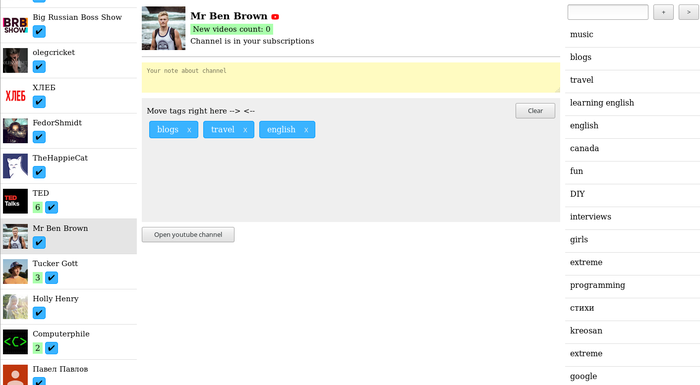Viewport: 700px width, 385px height.
Task: Toggle checkmark next to Computerphile's count 2
Action: click(52, 348)
